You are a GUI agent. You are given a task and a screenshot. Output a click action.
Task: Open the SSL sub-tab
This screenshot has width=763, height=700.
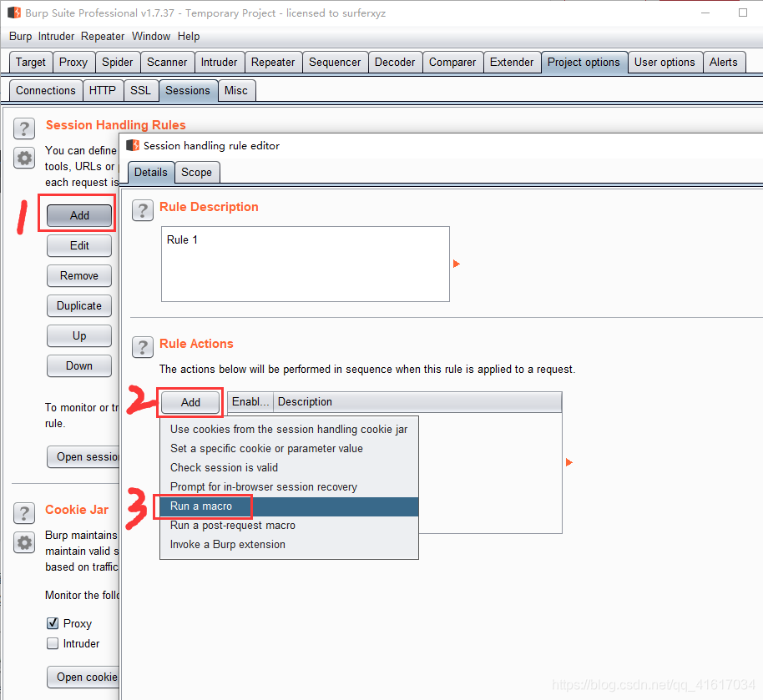click(x=140, y=90)
